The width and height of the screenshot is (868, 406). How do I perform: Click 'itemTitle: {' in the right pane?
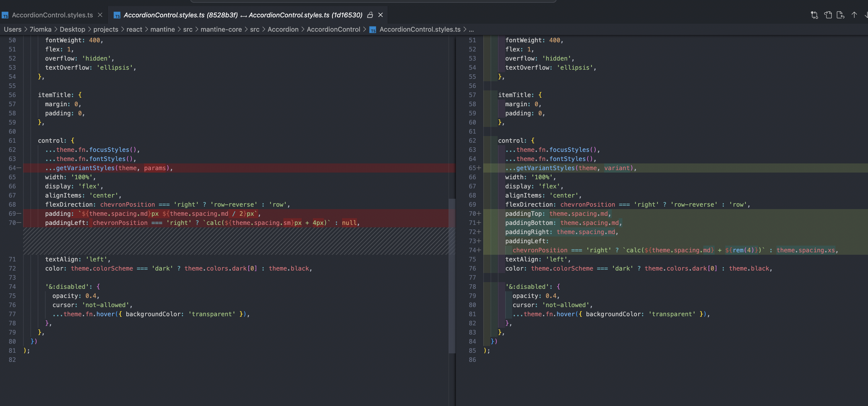[520, 95]
